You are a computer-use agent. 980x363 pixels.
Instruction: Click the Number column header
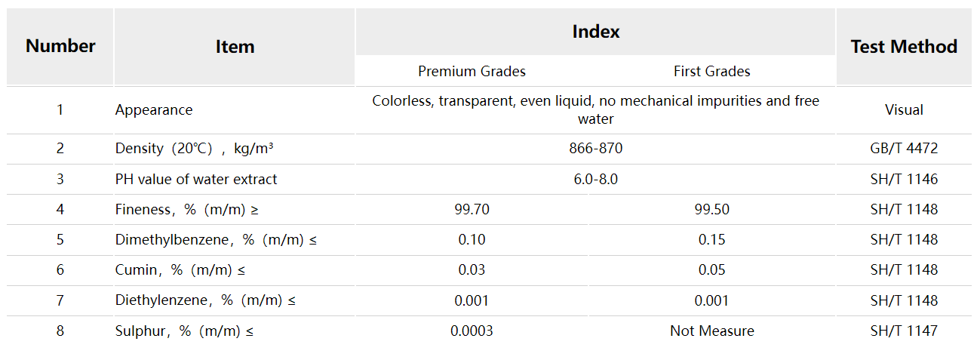click(x=60, y=46)
